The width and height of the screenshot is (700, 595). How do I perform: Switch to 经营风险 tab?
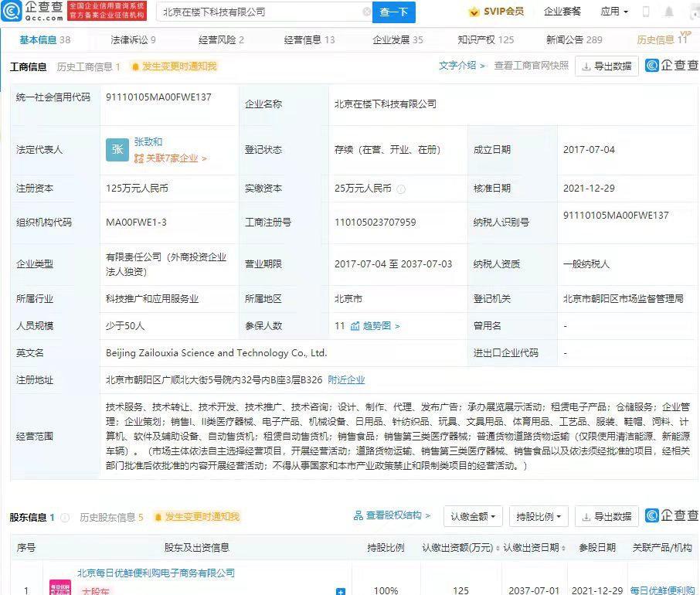coord(221,39)
